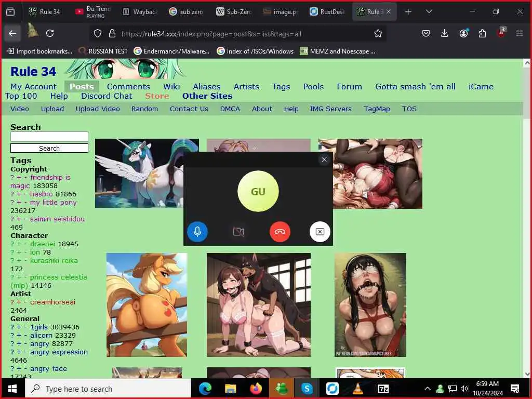The width and height of the screenshot is (532, 399).
Task: Show hidden system tray icons chevron
Action: pos(428,389)
